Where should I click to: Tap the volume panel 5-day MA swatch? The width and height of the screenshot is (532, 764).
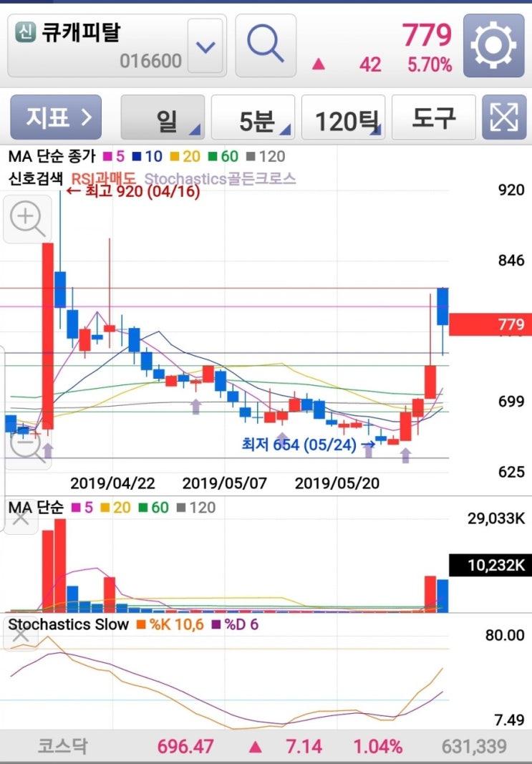pyautogui.click(x=75, y=508)
